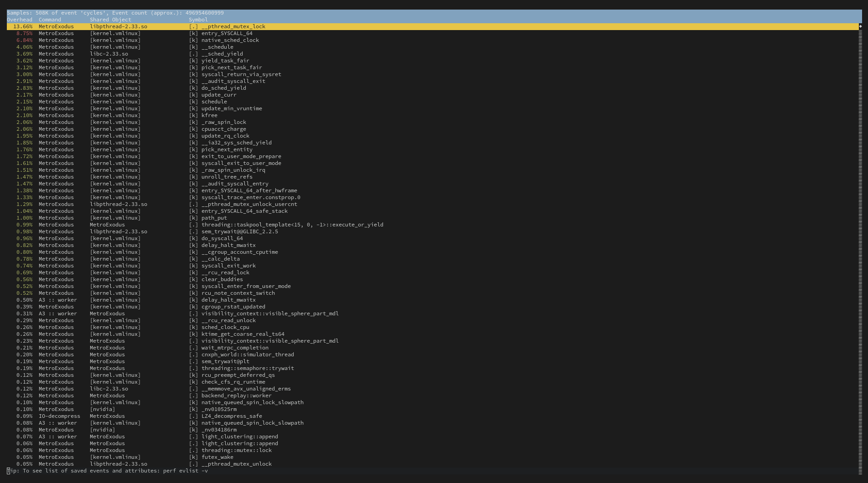Select the taskpool_template execute_or_yield row
The image size is (868, 483).
292,225
